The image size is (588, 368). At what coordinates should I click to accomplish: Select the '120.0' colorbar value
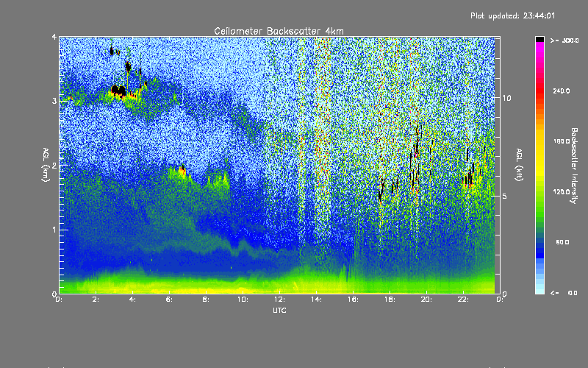(562, 191)
